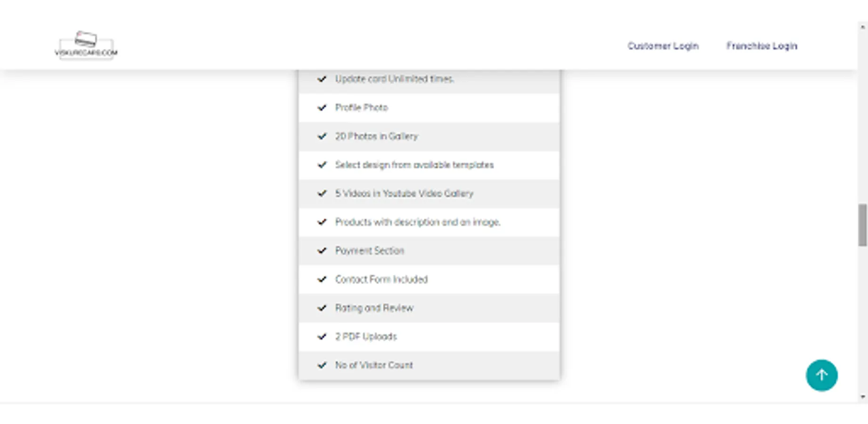Click checkmark beside Profile Photo

click(322, 108)
